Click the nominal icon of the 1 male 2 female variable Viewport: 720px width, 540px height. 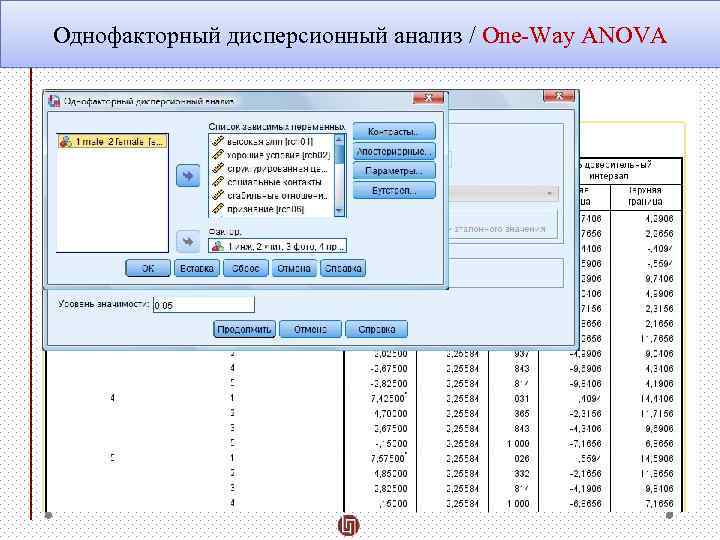click(x=66, y=141)
